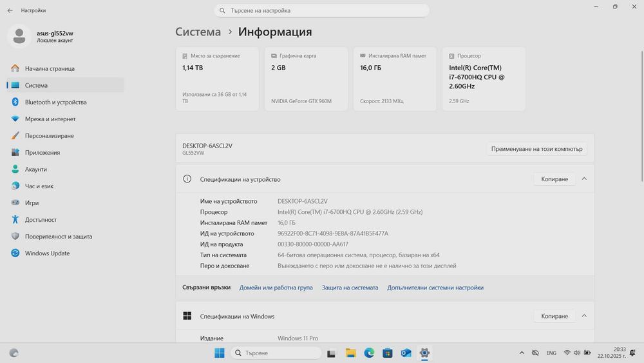Copy device specifications with Копиране

tap(554, 179)
